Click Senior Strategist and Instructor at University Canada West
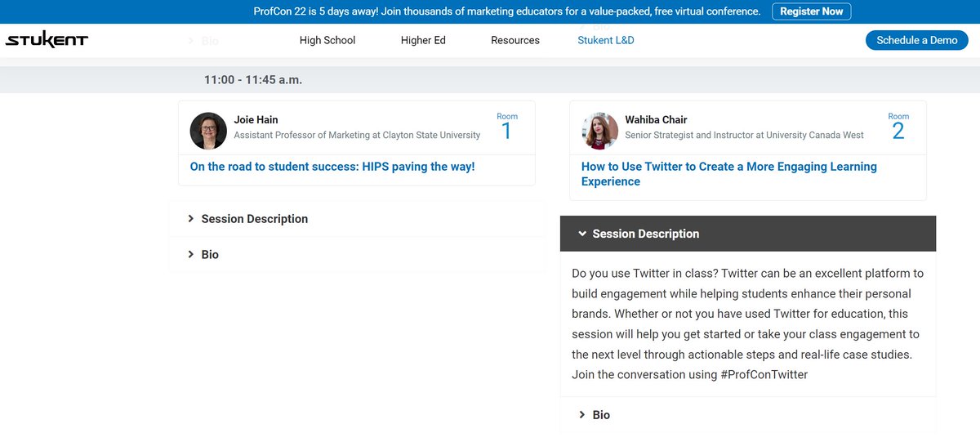Viewport: 980px width, 442px height. tap(744, 136)
